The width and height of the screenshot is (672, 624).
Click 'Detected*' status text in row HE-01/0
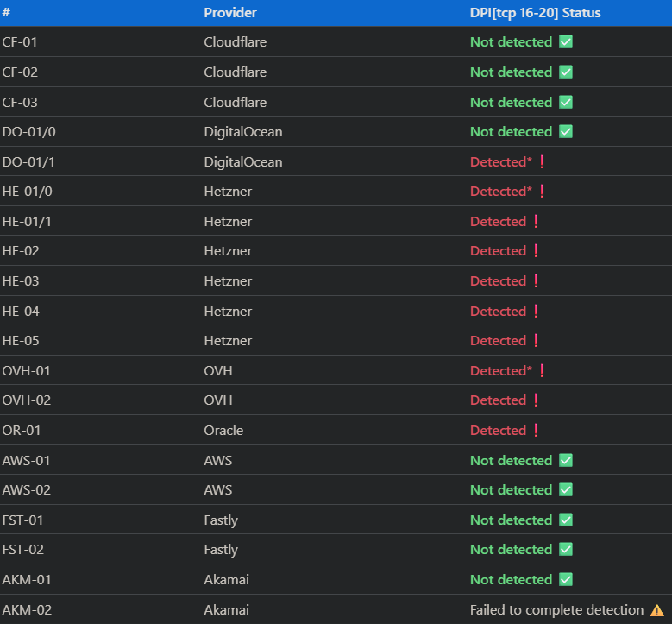coord(501,192)
